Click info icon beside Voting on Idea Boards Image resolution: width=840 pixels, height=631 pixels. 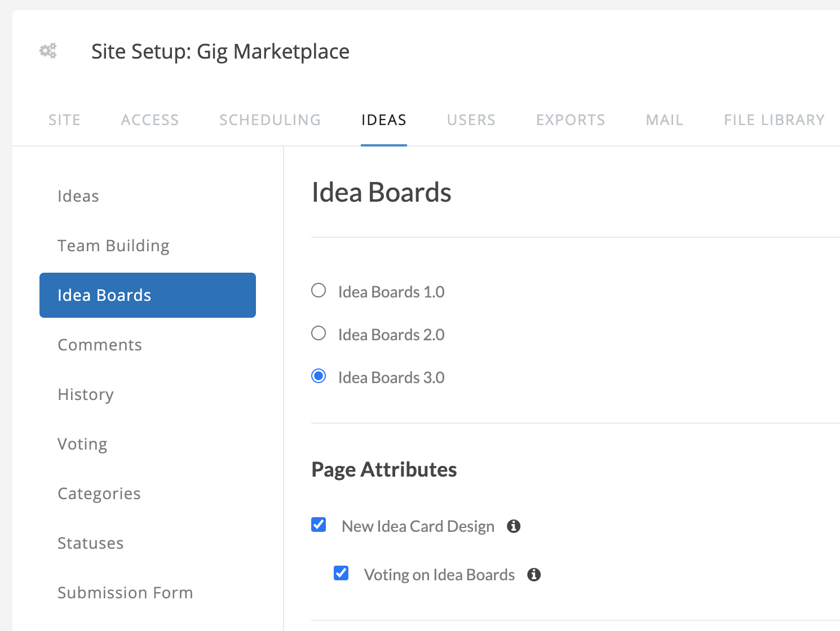point(534,575)
